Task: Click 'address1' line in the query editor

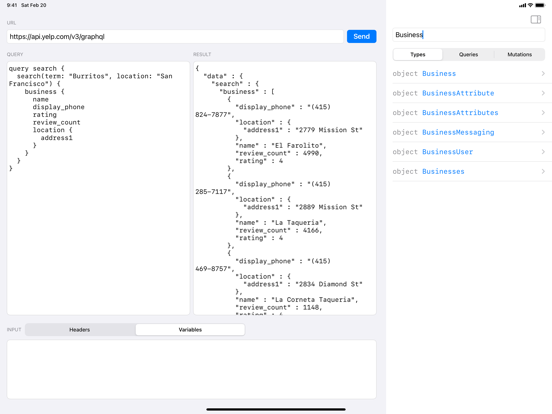Action: coord(56,138)
